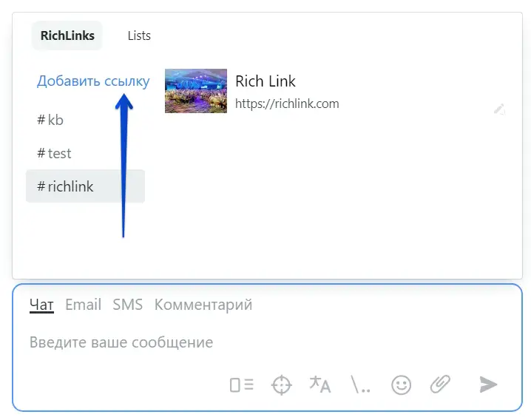
Task: Edit the Rich Link with pencil icon
Action: pyautogui.click(x=499, y=109)
